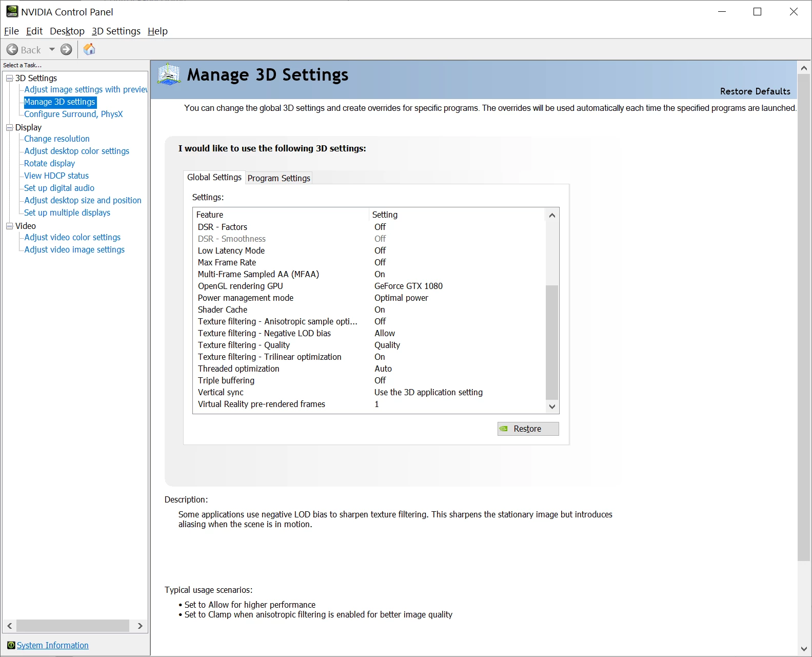Click the Setting column header

coord(457,215)
